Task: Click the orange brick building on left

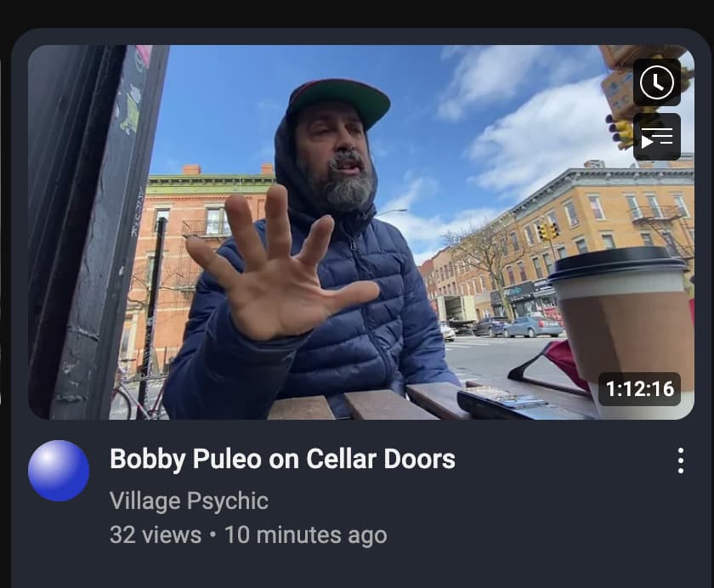Action: 191,255
